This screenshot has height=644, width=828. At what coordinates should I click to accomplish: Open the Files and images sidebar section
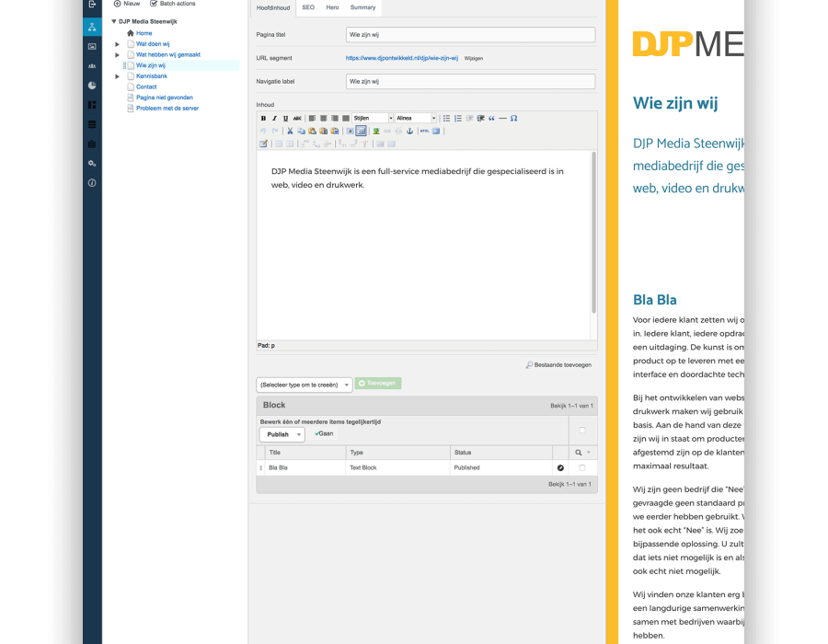(92, 46)
